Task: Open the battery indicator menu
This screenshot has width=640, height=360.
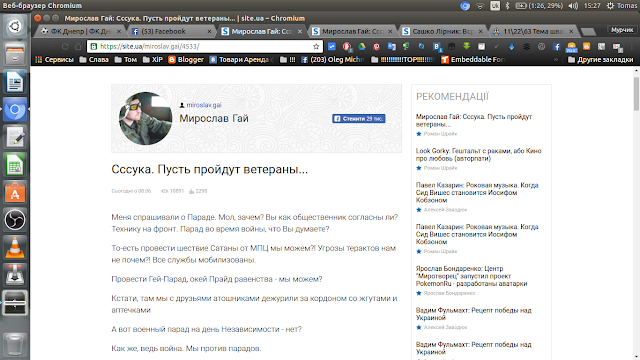Action: click(539, 6)
